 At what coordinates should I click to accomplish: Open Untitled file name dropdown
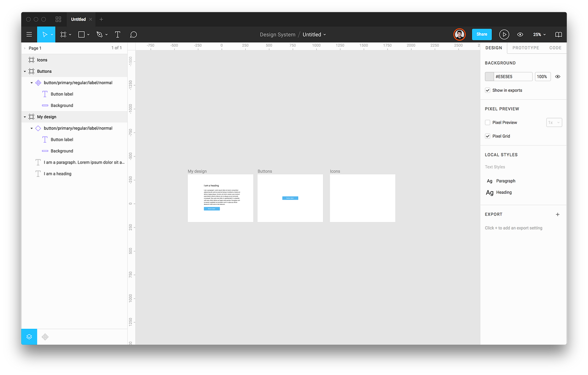(325, 34)
